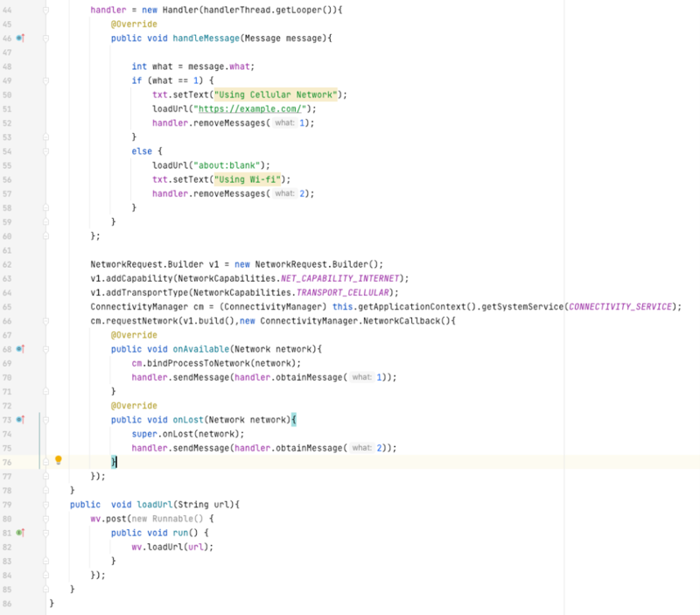Collapse the requestNetwork callback fold marker, line 66
Viewport: 700px width, 615px height.
45,321
